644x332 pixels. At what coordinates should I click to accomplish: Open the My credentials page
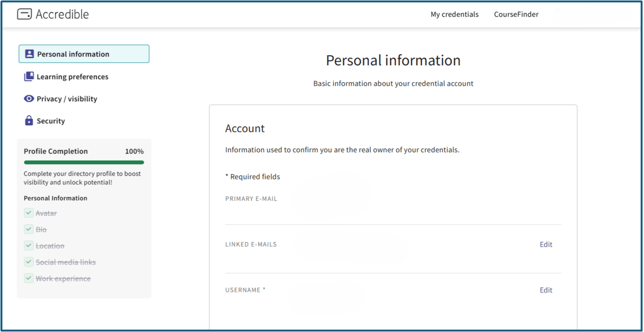454,14
